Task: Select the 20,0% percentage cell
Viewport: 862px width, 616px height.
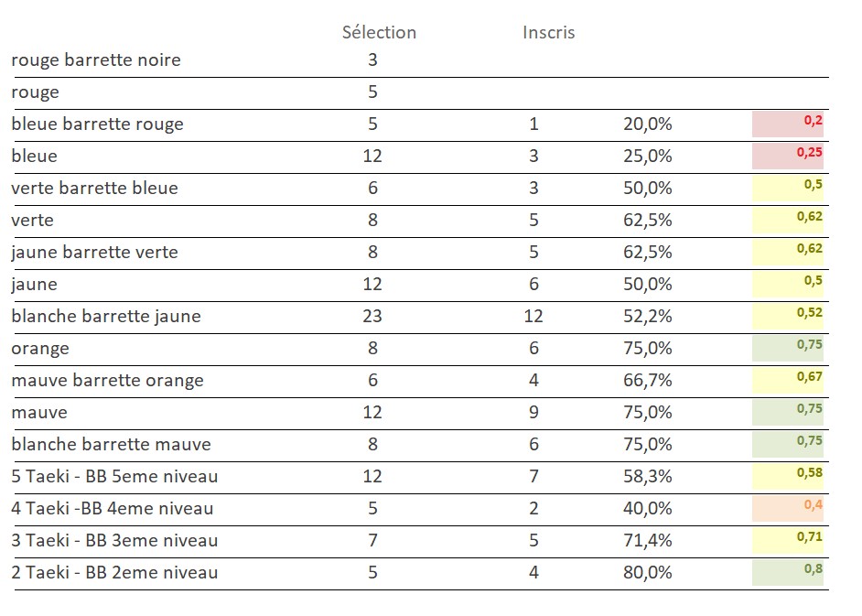Action: point(648,124)
